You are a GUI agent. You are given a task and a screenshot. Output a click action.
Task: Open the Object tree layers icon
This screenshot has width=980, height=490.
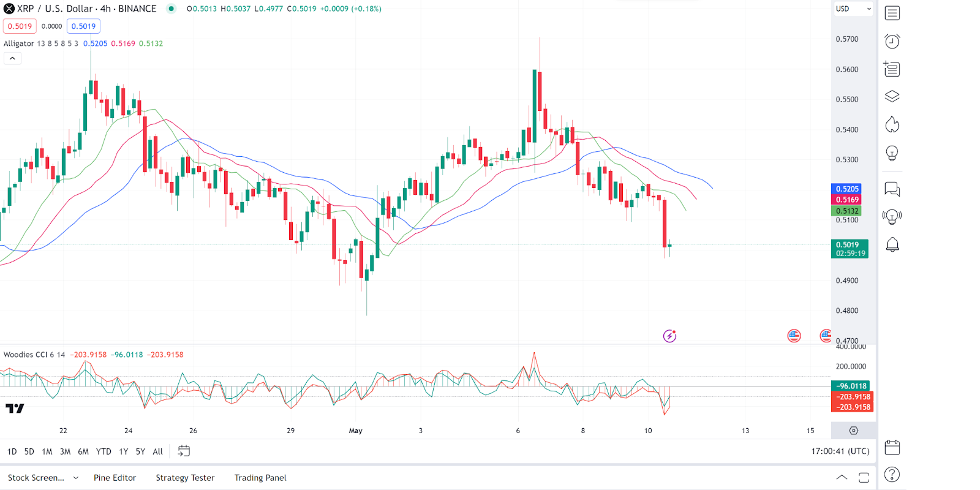pyautogui.click(x=892, y=96)
